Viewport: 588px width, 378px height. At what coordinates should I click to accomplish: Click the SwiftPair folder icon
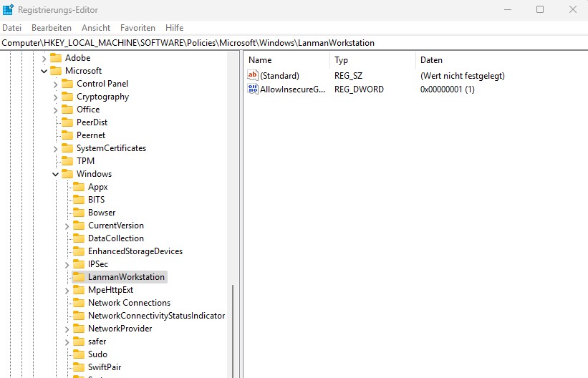coord(79,367)
